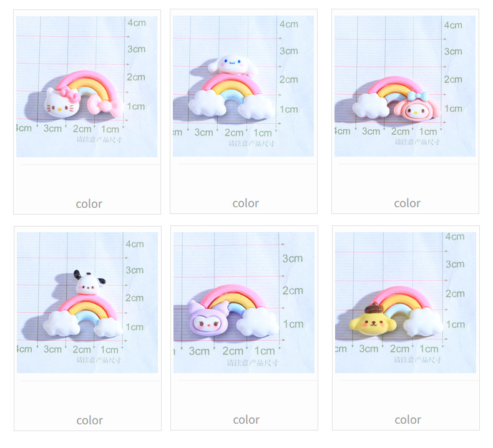Click the color label under Pochacco charm
The image size is (493, 448).
90,421
